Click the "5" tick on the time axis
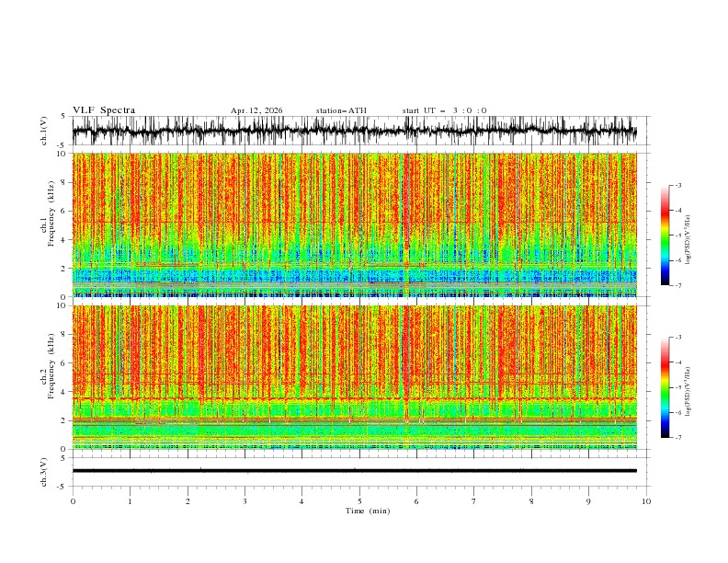This screenshot has width=728, height=563. pyautogui.click(x=359, y=501)
